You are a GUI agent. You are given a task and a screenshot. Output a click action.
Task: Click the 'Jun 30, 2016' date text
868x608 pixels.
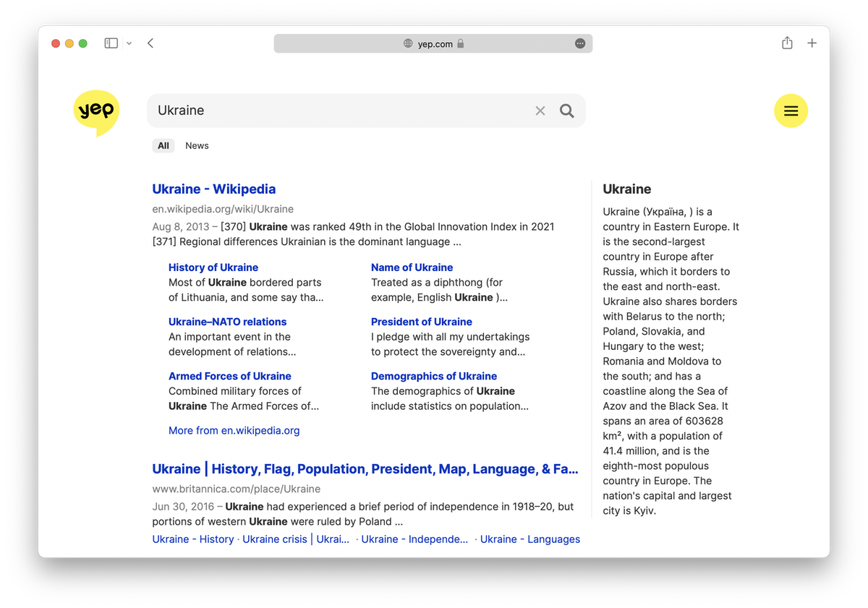click(182, 507)
